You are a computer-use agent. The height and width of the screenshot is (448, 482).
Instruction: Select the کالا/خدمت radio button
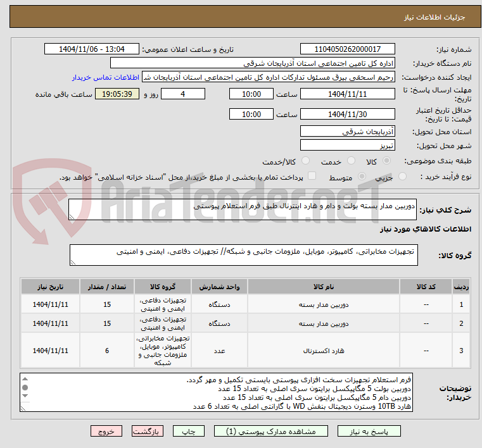coord(305,161)
